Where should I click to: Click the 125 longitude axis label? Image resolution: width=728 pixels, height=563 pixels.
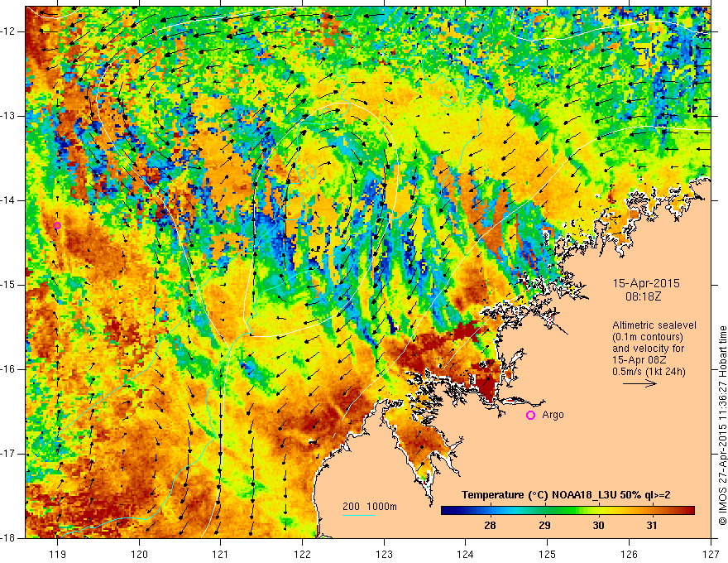pyautogui.click(x=548, y=554)
